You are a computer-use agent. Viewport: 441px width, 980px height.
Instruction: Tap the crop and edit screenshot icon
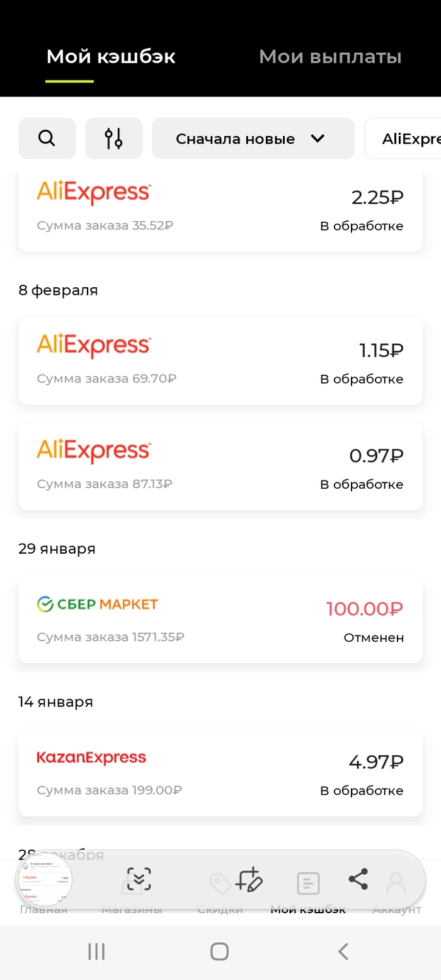[248, 879]
